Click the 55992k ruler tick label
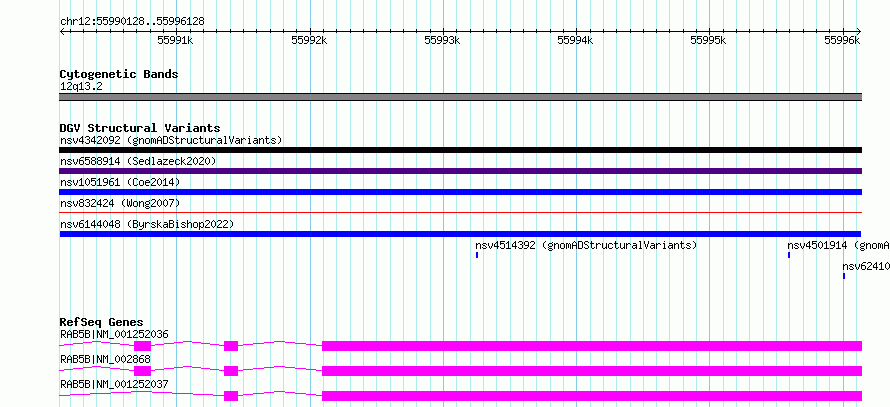This screenshot has height=407, width=890. point(309,40)
